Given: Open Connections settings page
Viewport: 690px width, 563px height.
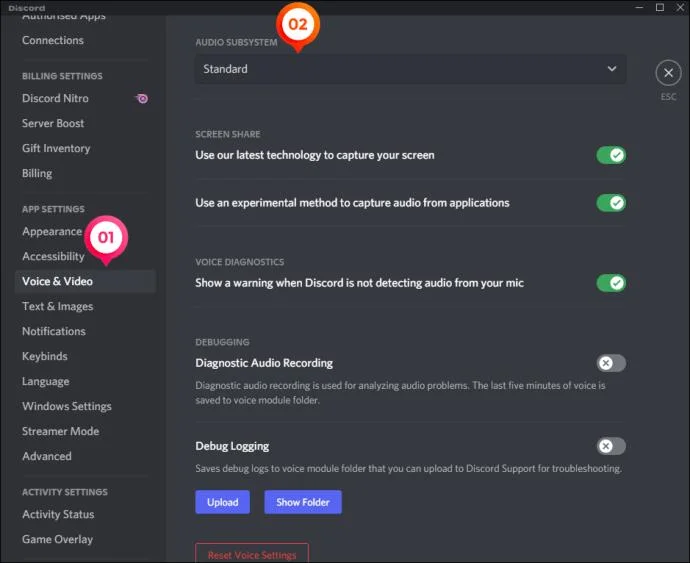Looking at the screenshot, I should pos(53,40).
